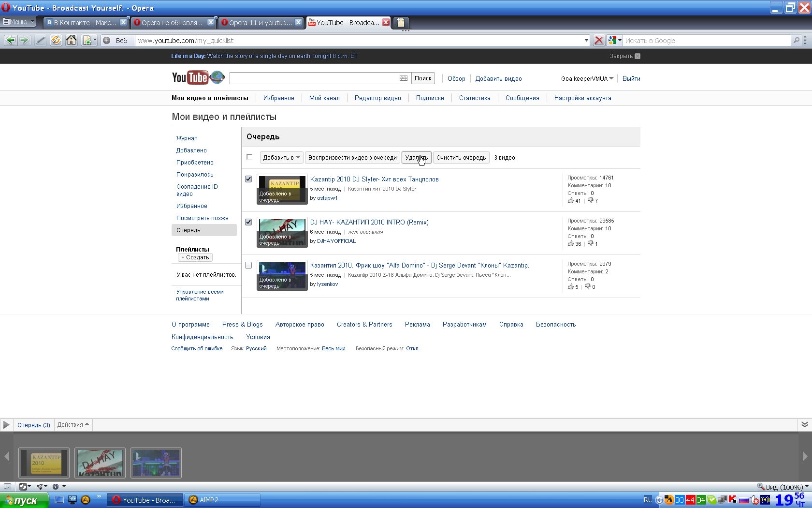Expand the GoalkeeperVMUA account menu
The width and height of the screenshot is (812, 508).
coord(587,78)
